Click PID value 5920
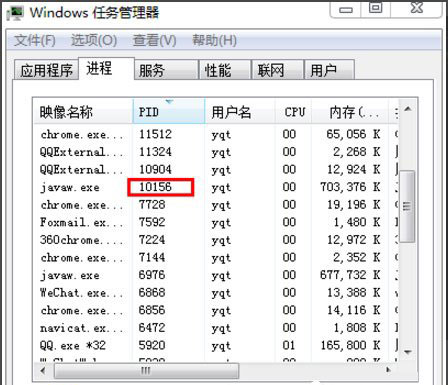The image size is (448, 385). [x=152, y=345]
